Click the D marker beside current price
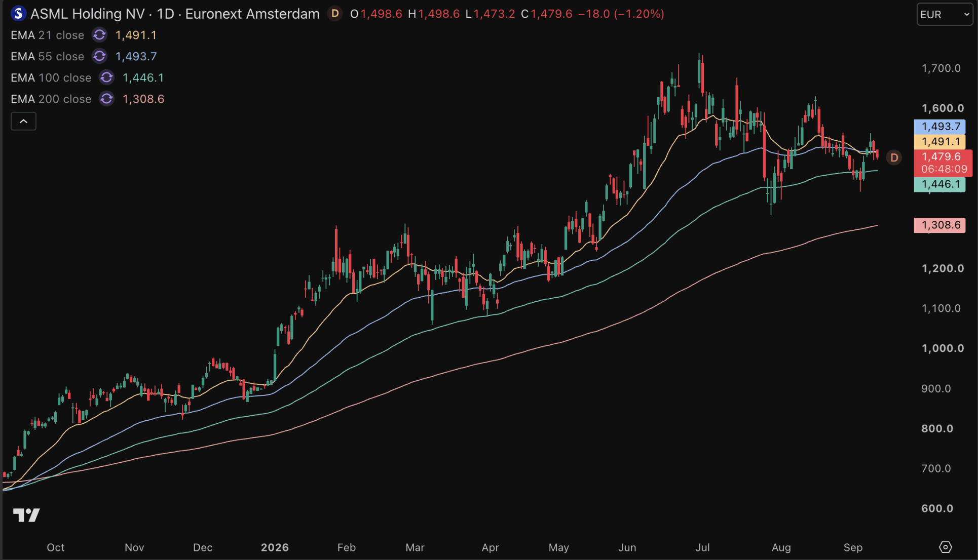The image size is (978, 560). (894, 158)
